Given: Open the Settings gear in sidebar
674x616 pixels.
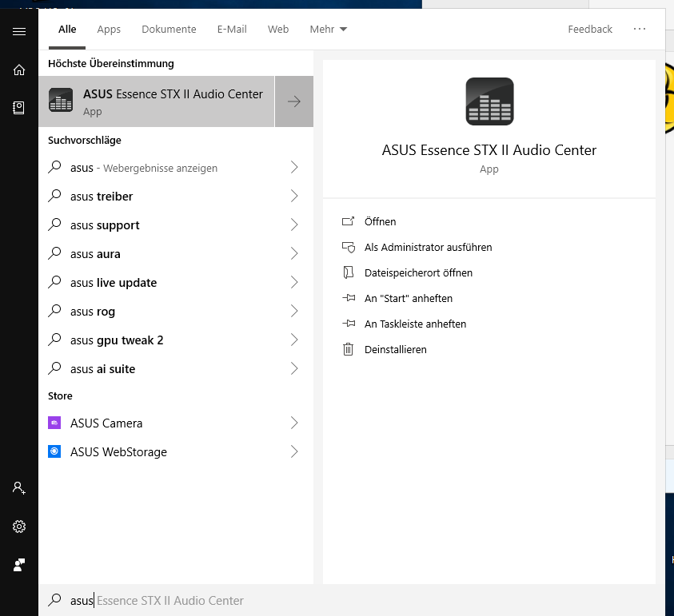Looking at the screenshot, I should tap(19, 527).
